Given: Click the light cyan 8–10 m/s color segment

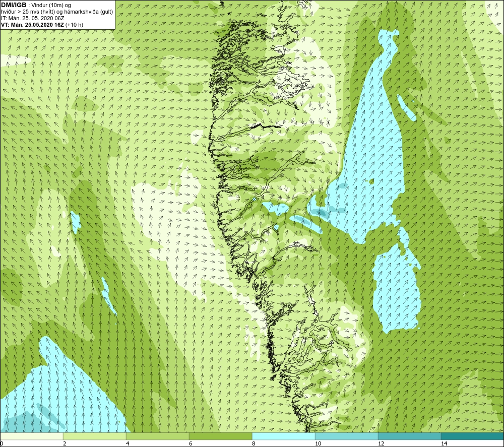Looking at the screenshot, I should click(283, 436).
